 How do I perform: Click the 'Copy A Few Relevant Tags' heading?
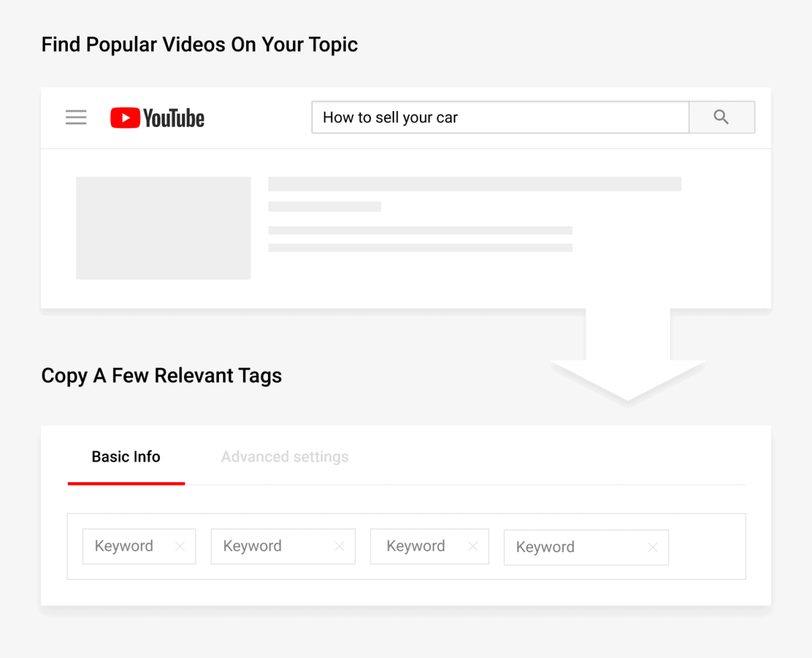pos(161,375)
